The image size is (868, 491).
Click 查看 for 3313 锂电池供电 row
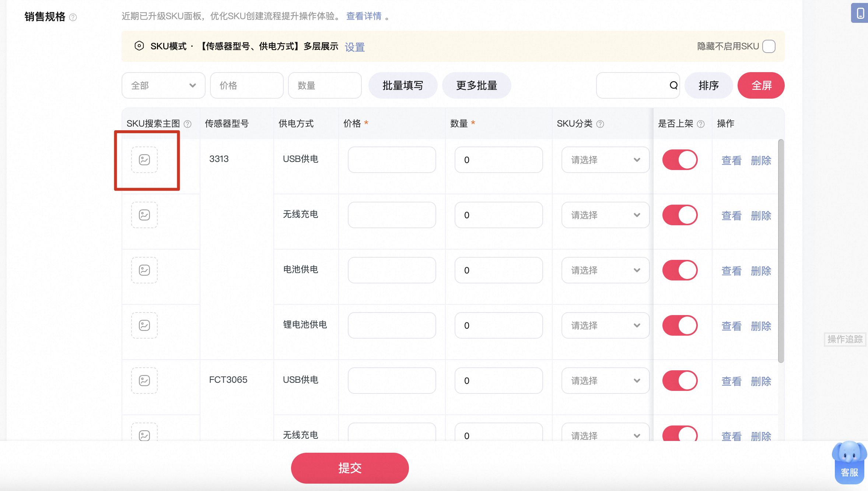731,326
